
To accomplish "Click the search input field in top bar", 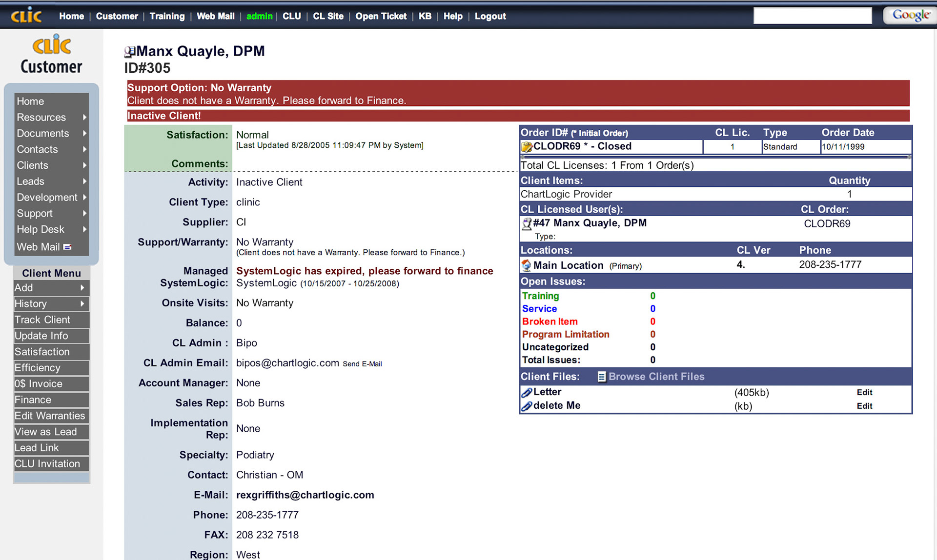I will click(813, 16).
